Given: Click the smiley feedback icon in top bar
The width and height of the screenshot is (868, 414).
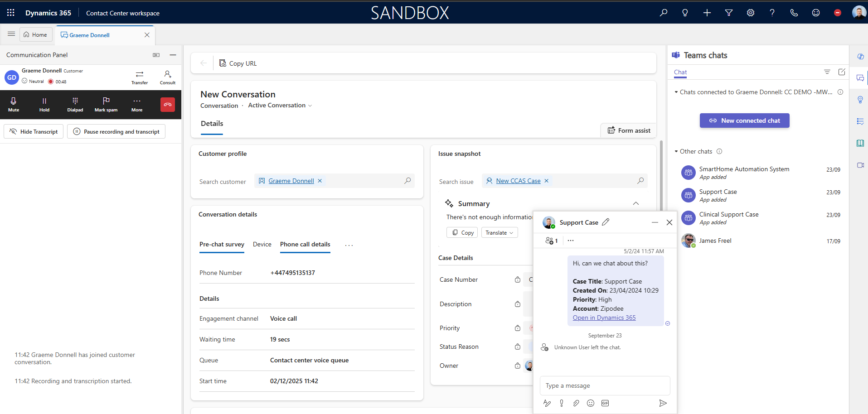Looking at the screenshot, I should pyautogui.click(x=816, y=13).
